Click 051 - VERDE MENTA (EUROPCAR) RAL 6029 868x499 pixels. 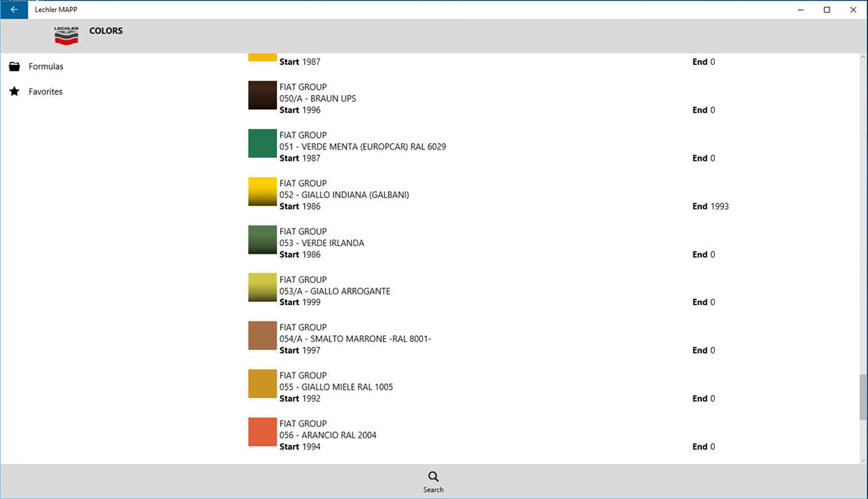tap(363, 147)
